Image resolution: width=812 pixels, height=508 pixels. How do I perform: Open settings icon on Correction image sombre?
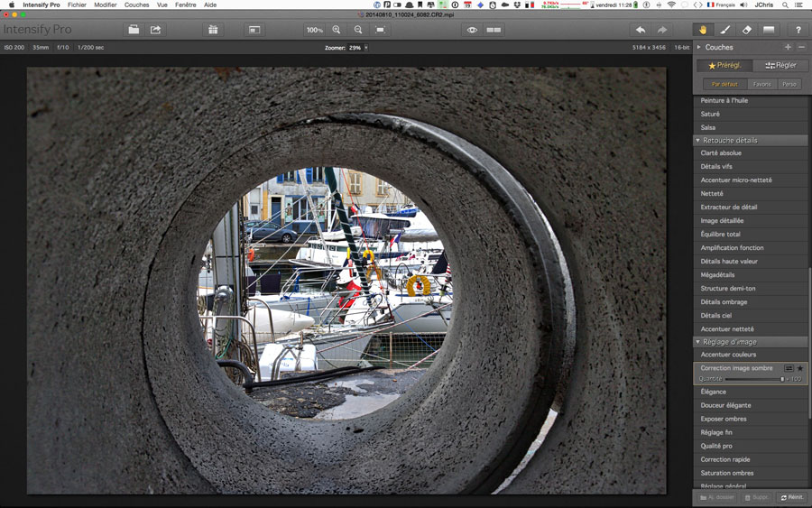789,368
